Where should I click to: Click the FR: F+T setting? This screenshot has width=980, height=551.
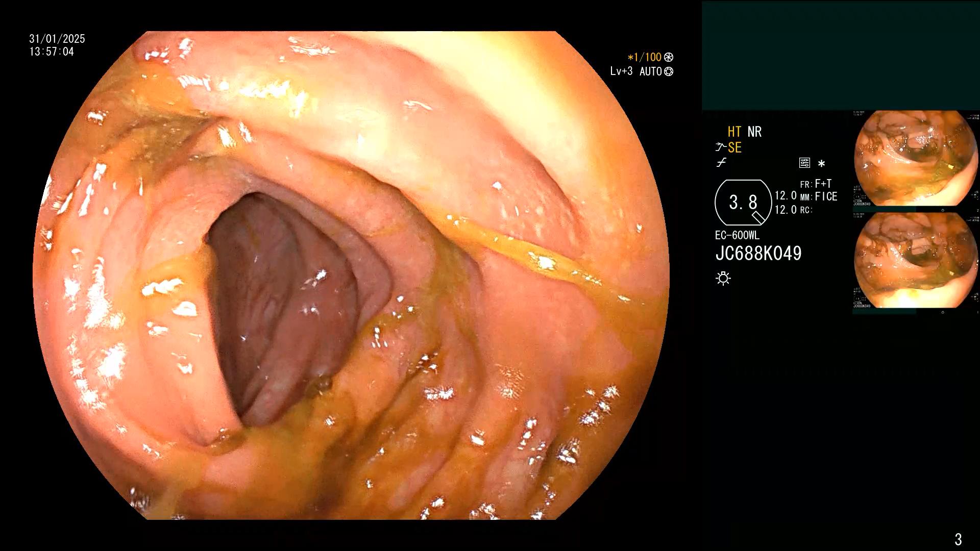tap(816, 184)
